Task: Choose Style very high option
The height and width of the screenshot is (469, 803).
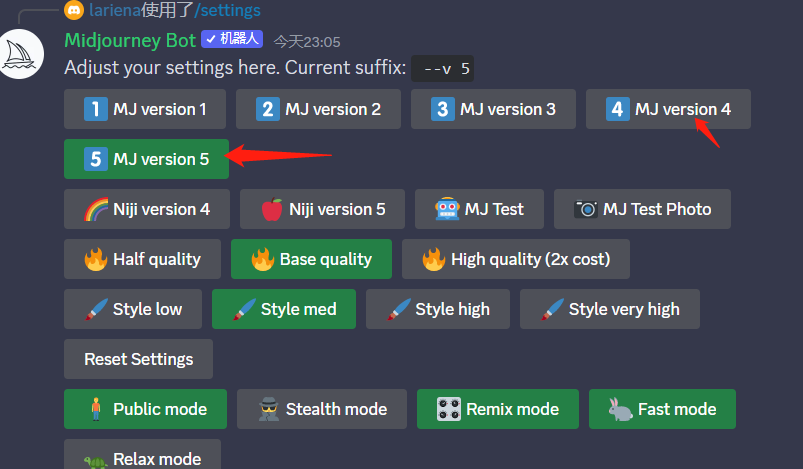Action: pos(609,309)
